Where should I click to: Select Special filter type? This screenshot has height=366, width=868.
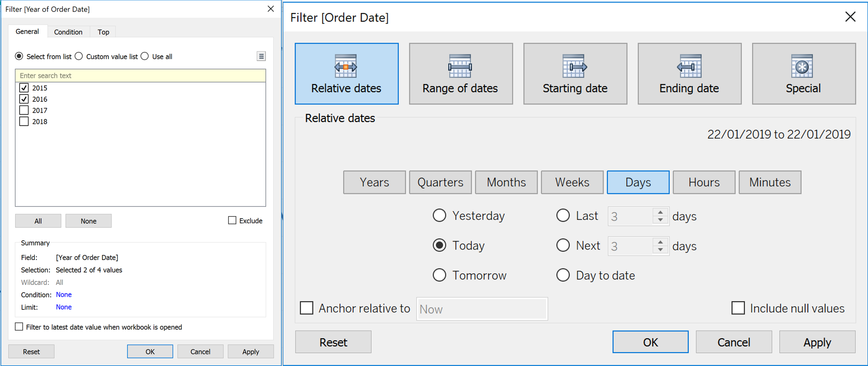click(804, 74)
